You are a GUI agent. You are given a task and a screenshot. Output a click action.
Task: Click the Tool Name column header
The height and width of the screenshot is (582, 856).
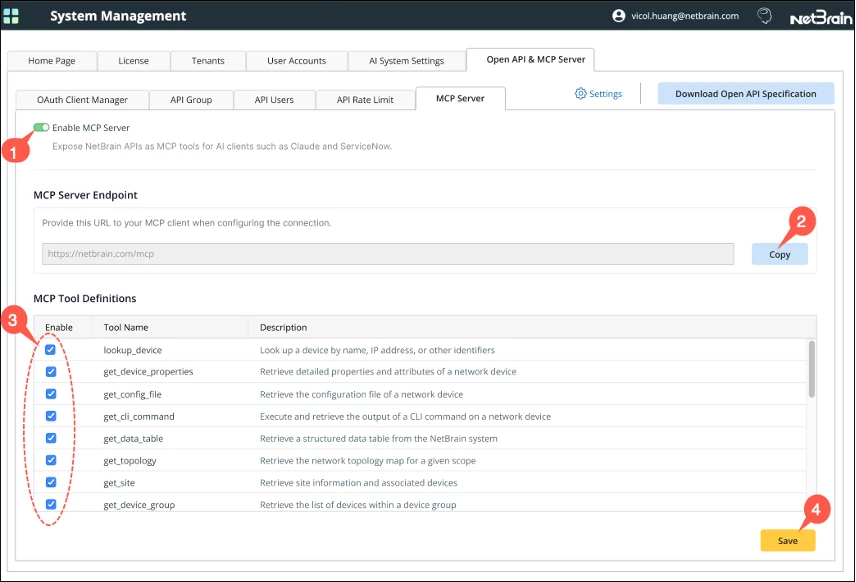tap(126, 327)
